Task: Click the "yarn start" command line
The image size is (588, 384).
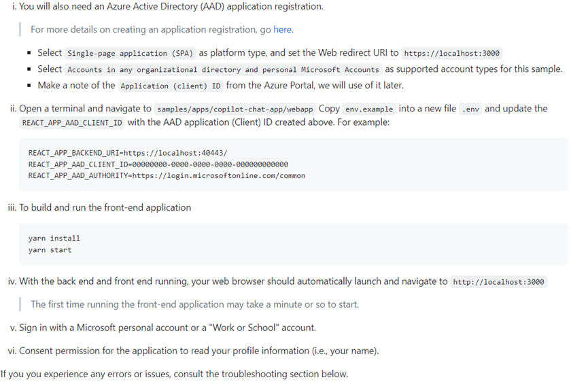Action: coord(50,250)
